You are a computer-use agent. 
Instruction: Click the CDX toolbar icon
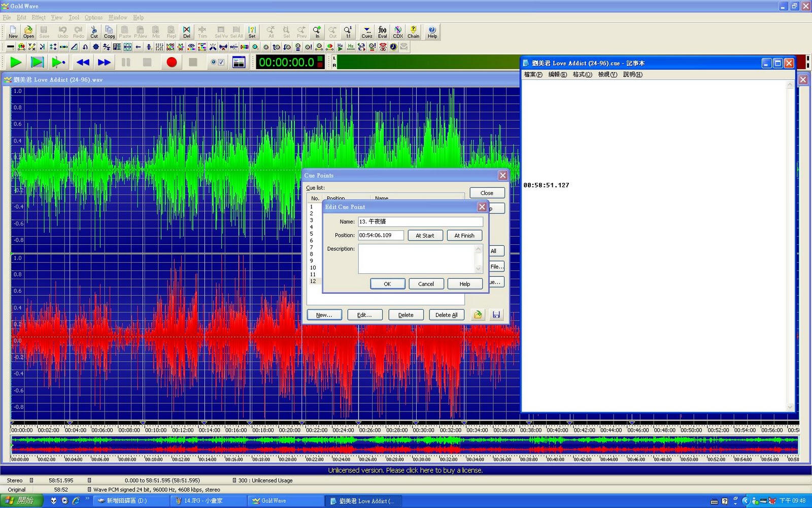click(398, 32)
